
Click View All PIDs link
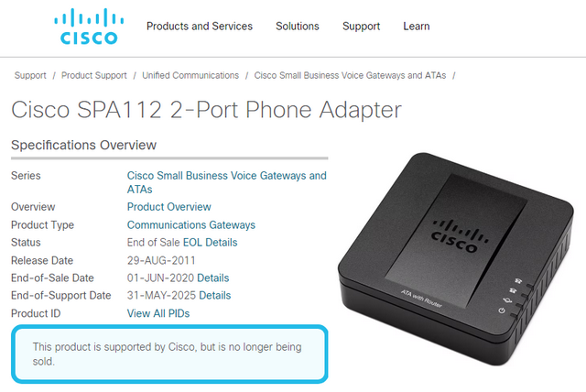click(x=158, y=313)
